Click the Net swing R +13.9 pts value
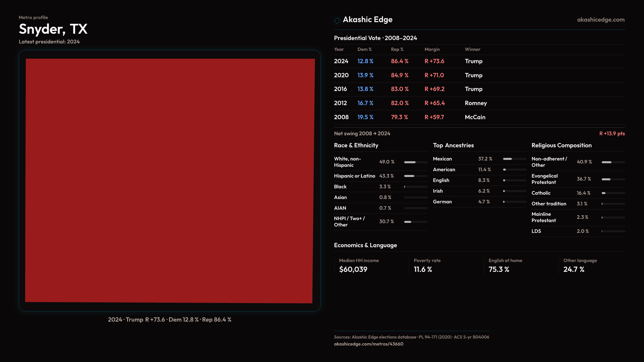The width and height of the screenshot is (644, 362). point(611,133)
